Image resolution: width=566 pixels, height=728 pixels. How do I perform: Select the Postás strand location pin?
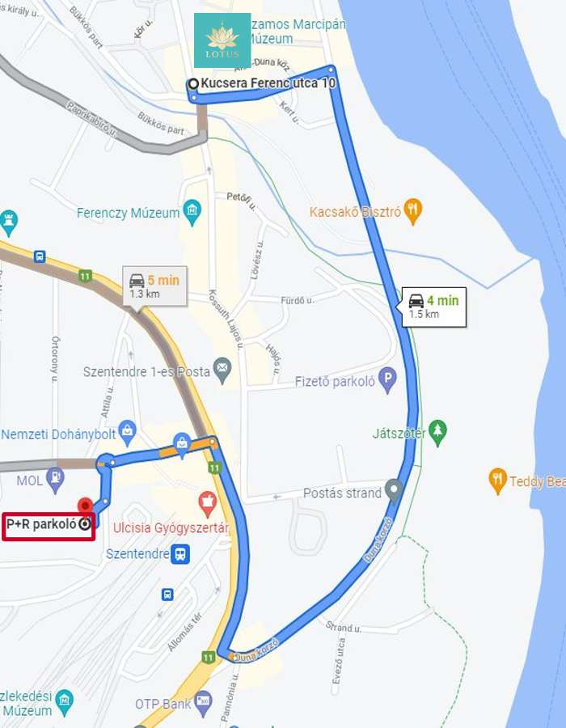point(394,490)
